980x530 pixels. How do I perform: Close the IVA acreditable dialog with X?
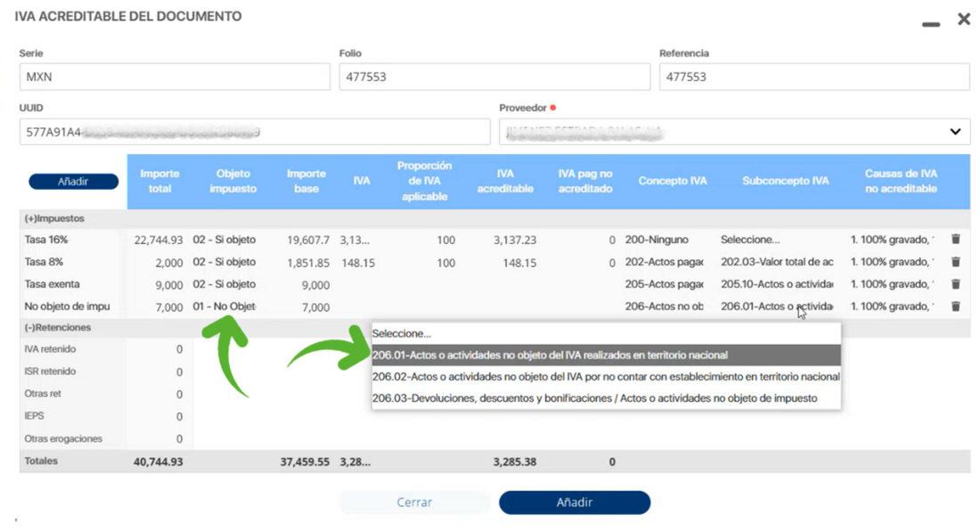[x=963, y=19]
